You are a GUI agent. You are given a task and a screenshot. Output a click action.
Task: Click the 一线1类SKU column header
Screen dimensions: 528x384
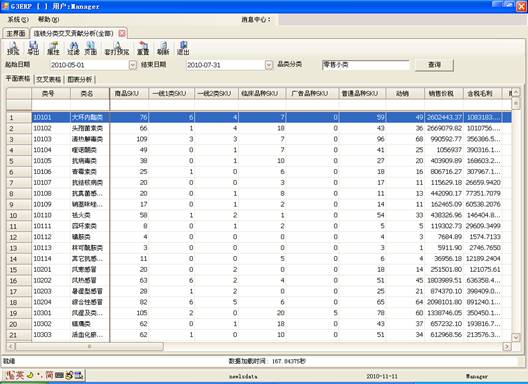[x=171, y=93]
